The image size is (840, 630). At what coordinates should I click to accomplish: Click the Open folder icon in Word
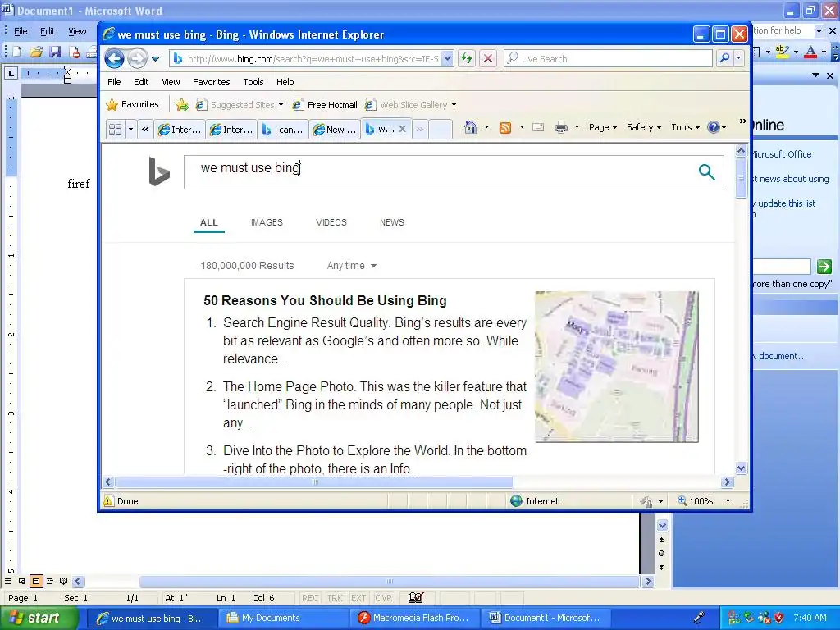[x=36, y=52]
